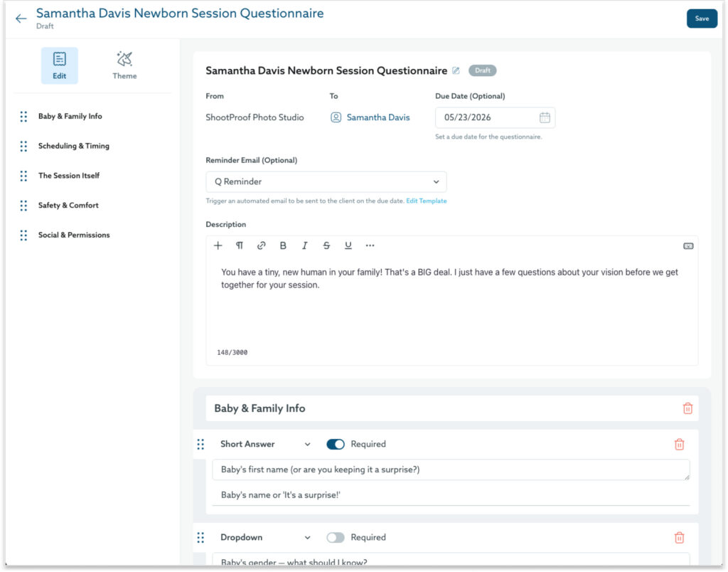Click the insert link icon in editor
The width and height of the screenshot is (728, 572).
(261, 245)
